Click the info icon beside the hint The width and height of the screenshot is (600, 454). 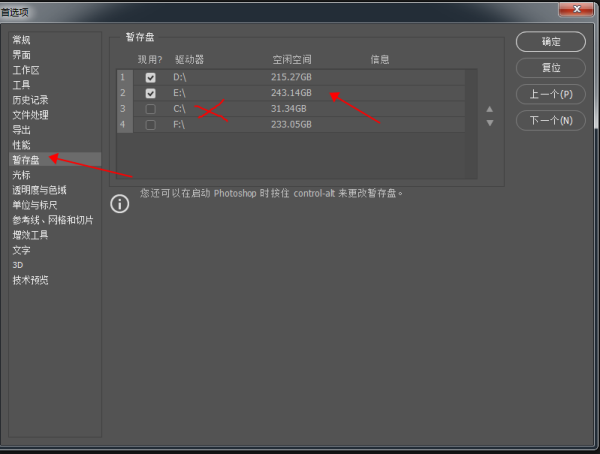pos(120,204)
